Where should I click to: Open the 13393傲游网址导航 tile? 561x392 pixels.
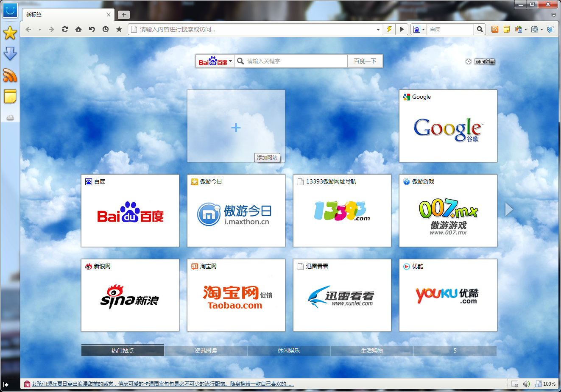click(342, 211)
